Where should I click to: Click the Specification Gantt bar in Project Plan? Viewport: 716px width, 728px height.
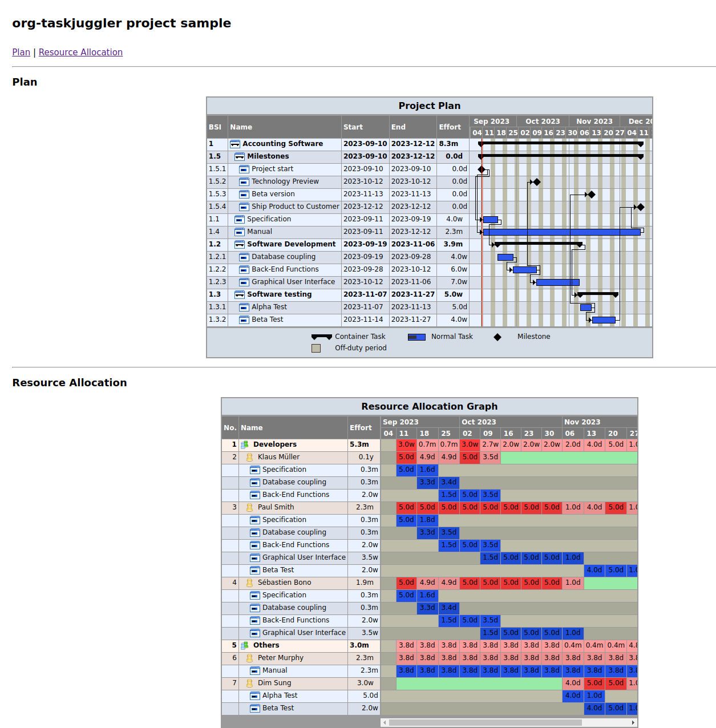point(491,220)
